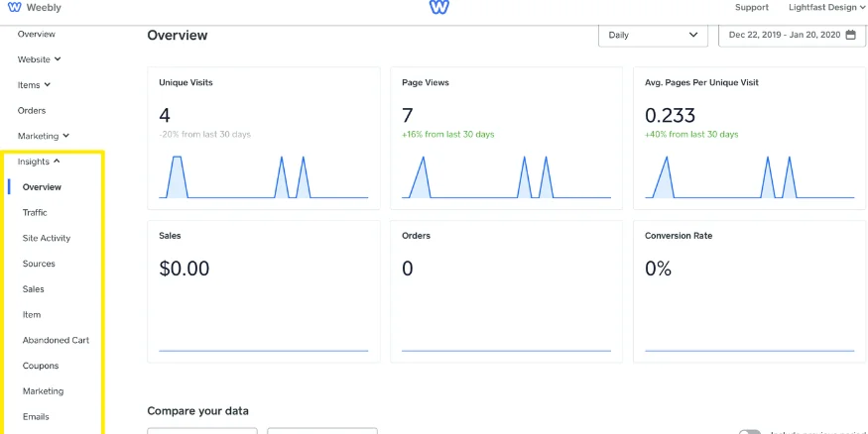Open Site Activity under Insights

click(x=47, y=238)
